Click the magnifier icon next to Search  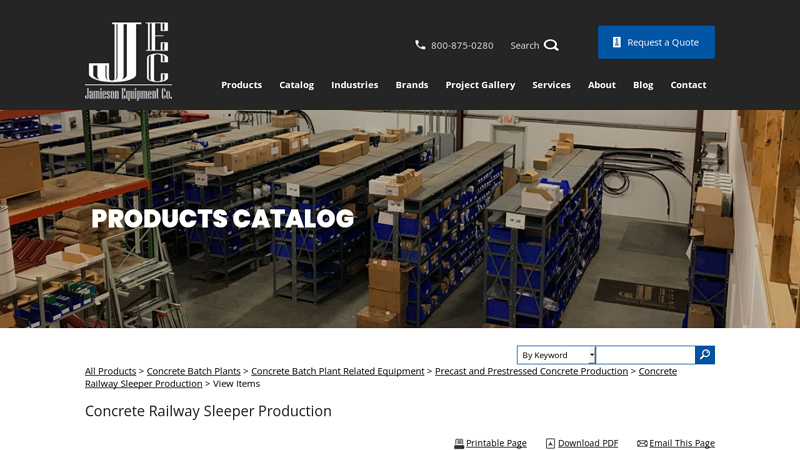pos(551,45)
